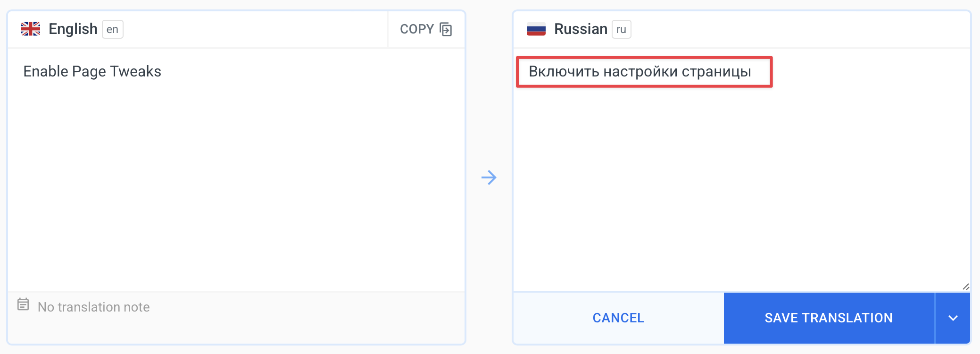This screenshot has height=354, width=980.
Task: Click the word 'Tweaks' in source text
Action: pyautogui.click(x=136, y=72)
